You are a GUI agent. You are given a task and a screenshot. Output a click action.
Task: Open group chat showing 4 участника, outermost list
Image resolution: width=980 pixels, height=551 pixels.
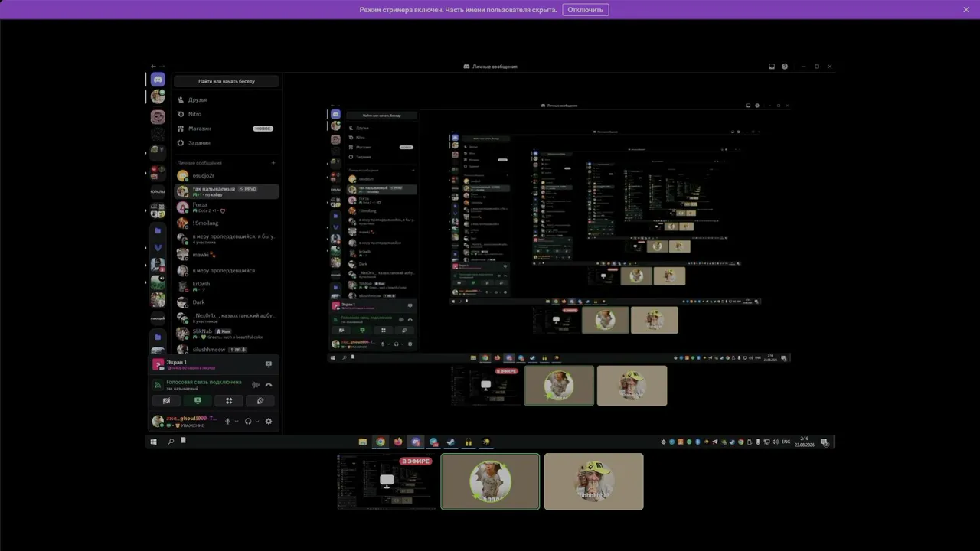click(227, 239)
